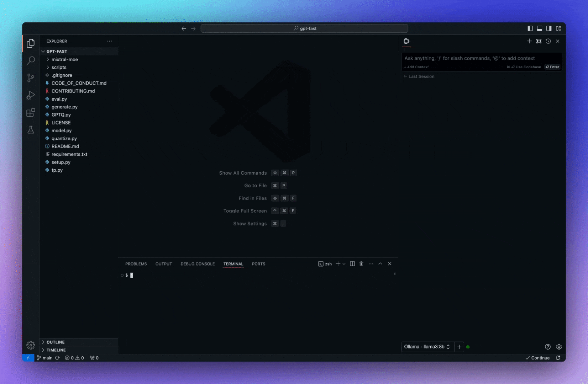Open Run and Debug view
The height and width of the screenshot is (384, 588).
pos(31,95)
